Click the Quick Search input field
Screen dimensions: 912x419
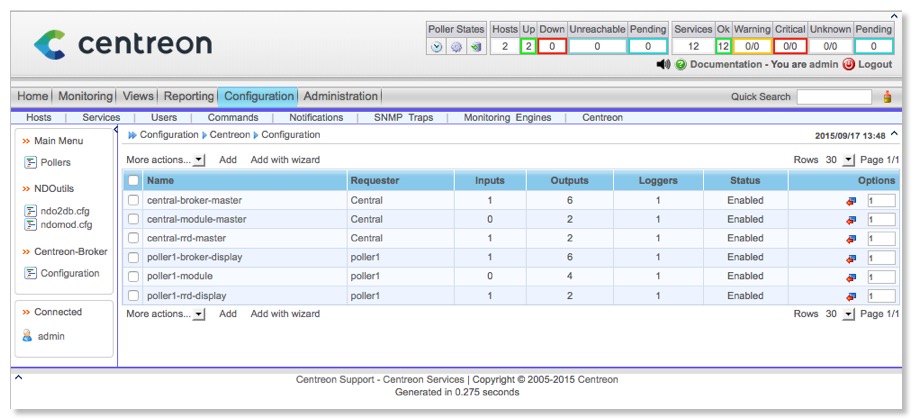click(x=835, y=97)
